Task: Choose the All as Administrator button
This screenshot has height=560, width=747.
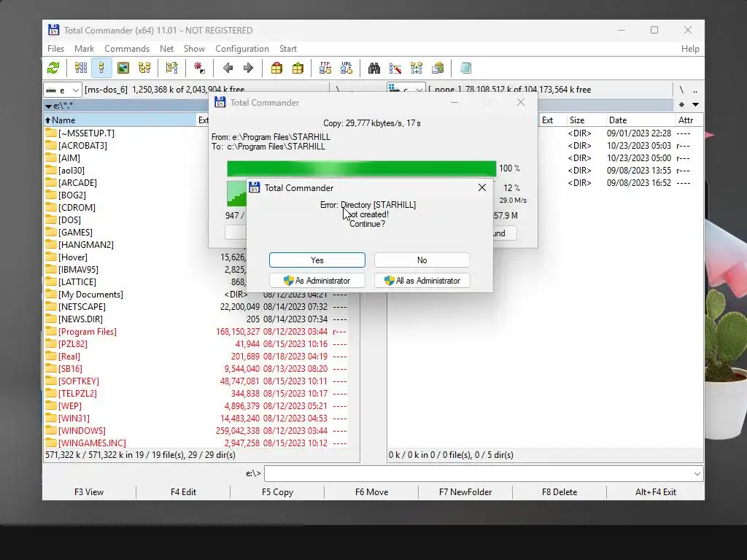Action: point(422,281)
